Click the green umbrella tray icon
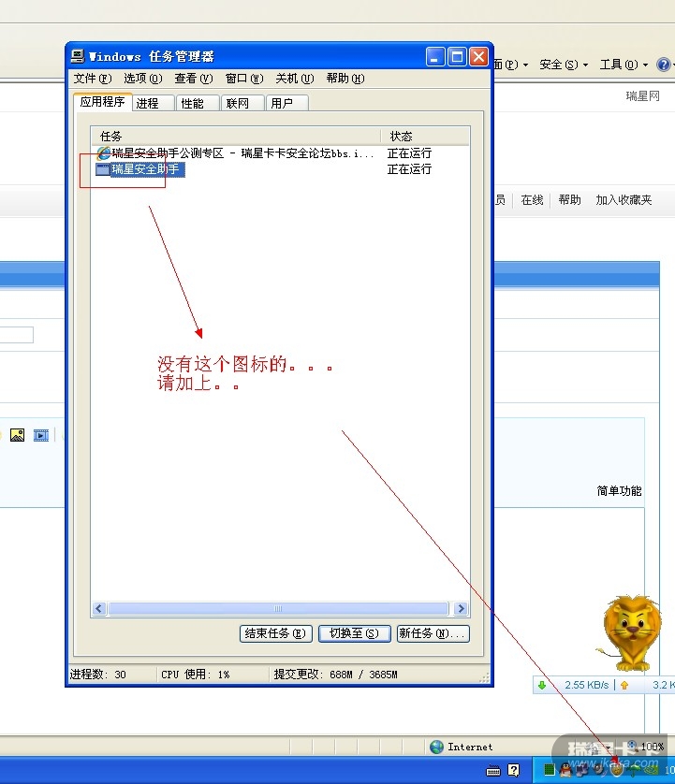The image size is (675, 784). [634, 771]
